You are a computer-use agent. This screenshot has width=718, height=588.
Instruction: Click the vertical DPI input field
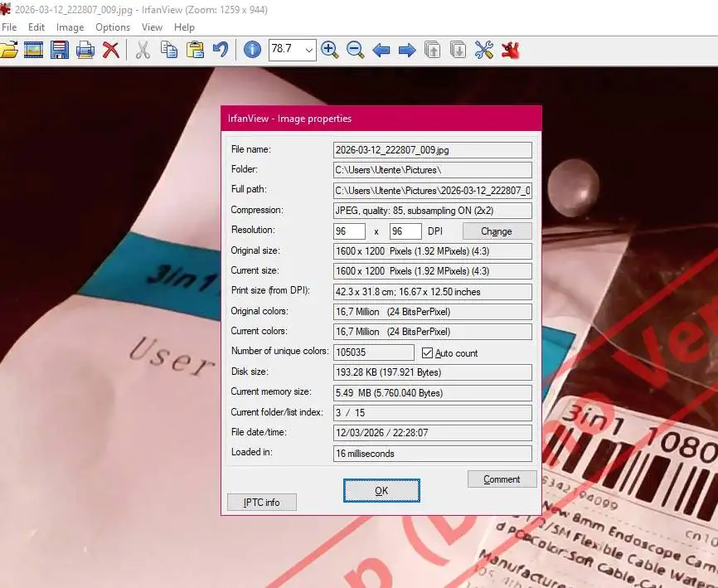point(405,231)
